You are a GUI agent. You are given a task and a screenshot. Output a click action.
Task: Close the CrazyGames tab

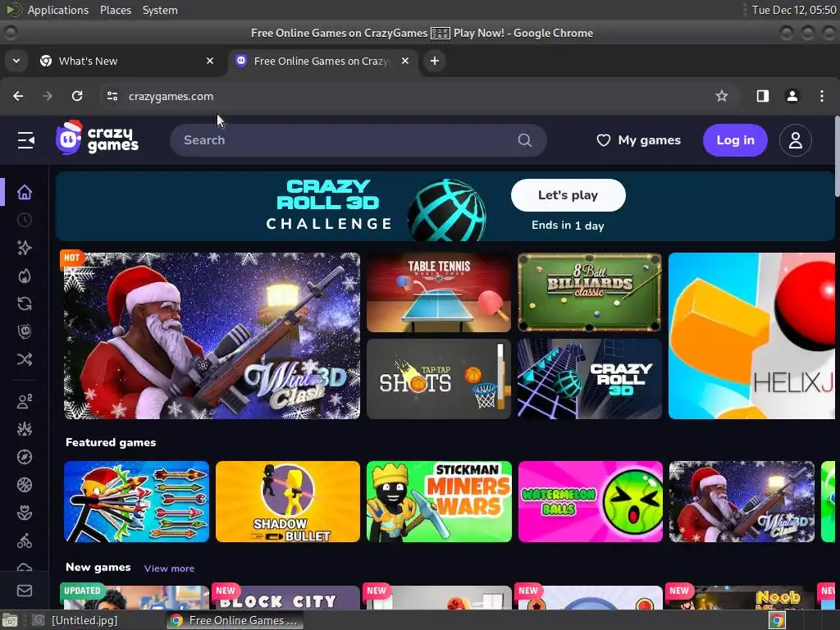pos(405,61)
